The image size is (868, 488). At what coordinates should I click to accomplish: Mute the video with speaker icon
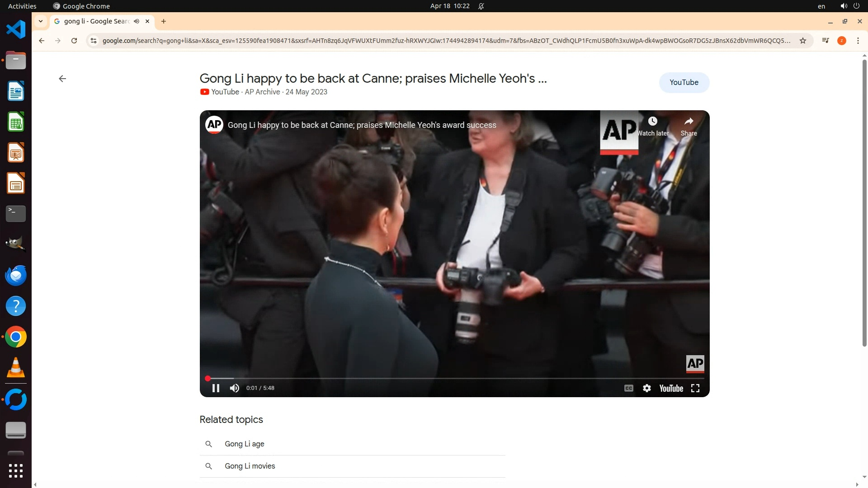(x=234, y=388)
